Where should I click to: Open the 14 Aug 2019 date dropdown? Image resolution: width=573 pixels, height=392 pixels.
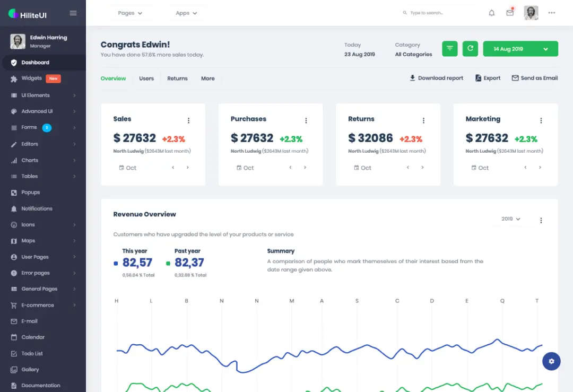pyautogui.click(x=520, y=49)
